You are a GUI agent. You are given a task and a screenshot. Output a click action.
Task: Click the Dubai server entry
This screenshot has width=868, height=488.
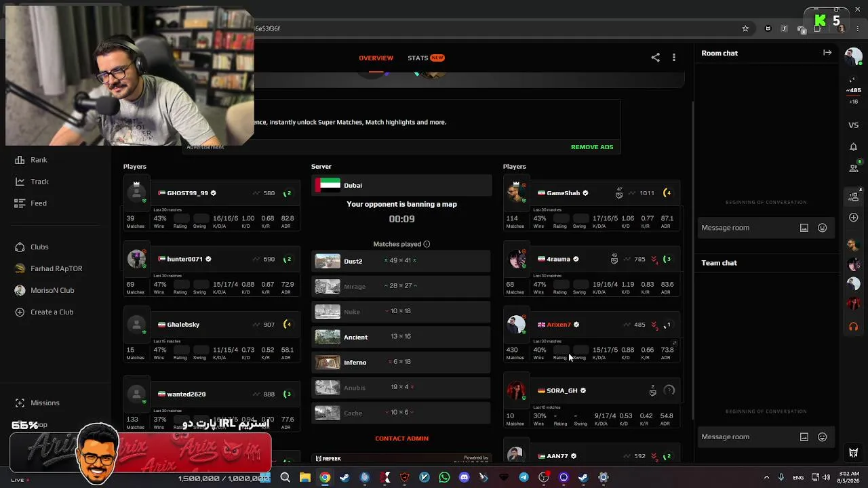pos(401,185)
